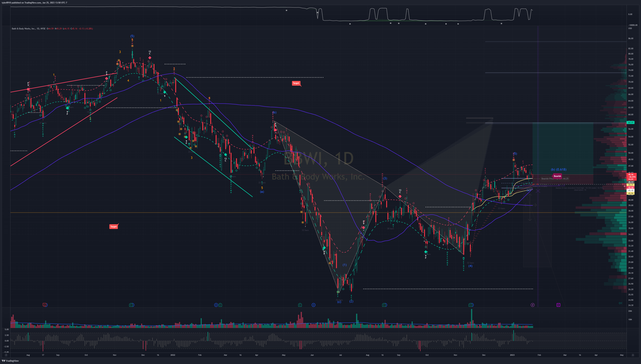
Task: Click the red Target label near November 2021
Action: pos(114,226)
